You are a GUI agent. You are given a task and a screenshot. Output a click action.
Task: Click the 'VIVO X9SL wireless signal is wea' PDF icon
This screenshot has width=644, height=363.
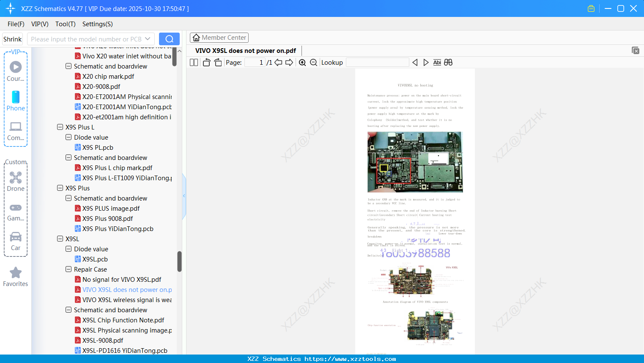coord(78,300)
